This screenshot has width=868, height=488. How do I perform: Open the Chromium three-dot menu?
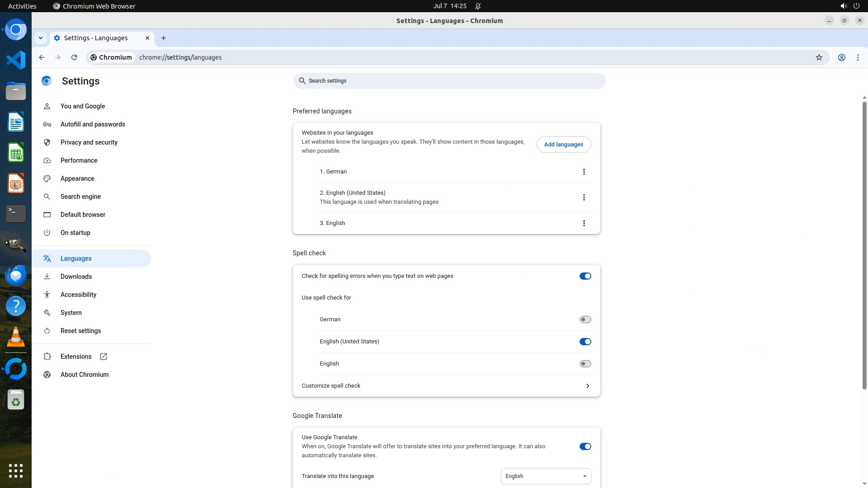point(858,57)
